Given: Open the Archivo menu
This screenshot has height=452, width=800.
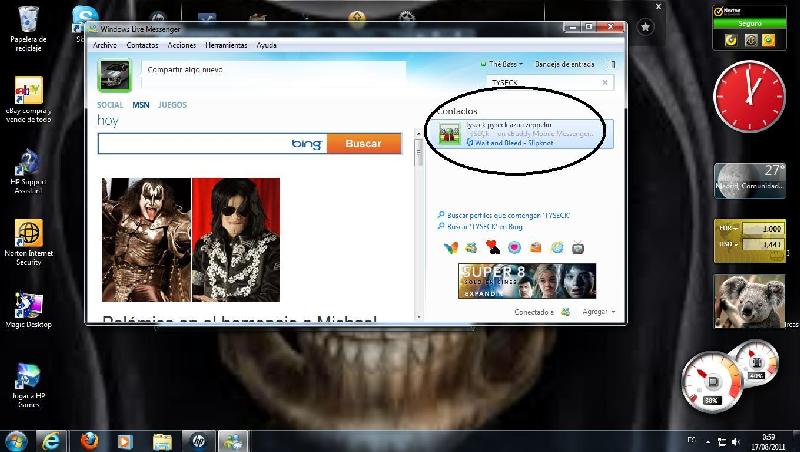Looking at the screenshot, I should (105, 45).
